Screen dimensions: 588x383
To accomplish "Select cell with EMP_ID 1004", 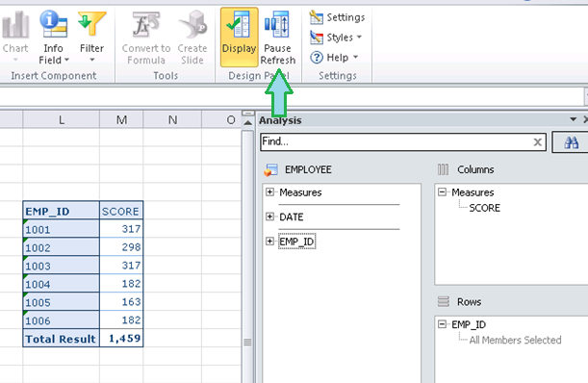I will pyautogui.click(x=62, y=283).
